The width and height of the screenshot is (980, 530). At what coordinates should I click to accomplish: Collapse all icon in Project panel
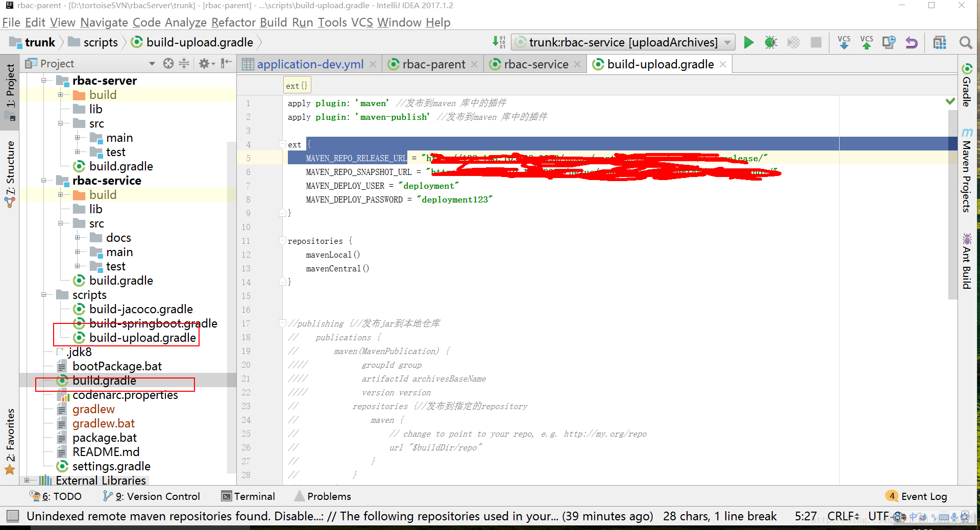click(x=184, y=63)
